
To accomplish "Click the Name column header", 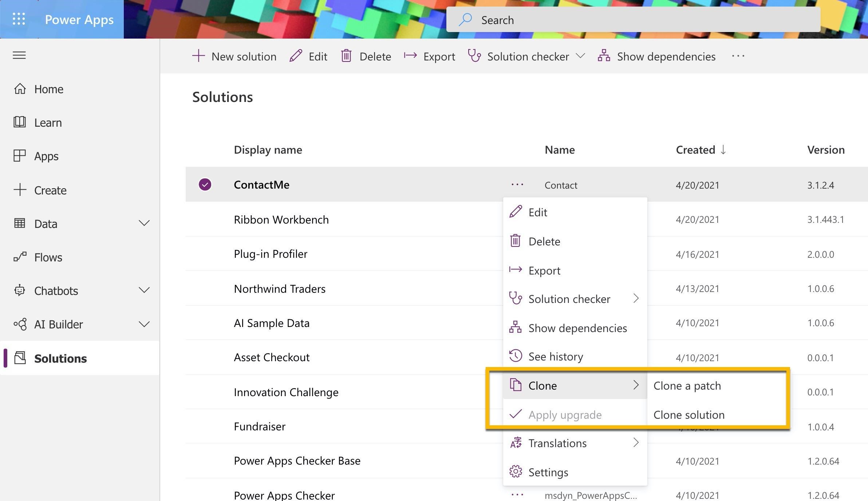I will 560,150.
